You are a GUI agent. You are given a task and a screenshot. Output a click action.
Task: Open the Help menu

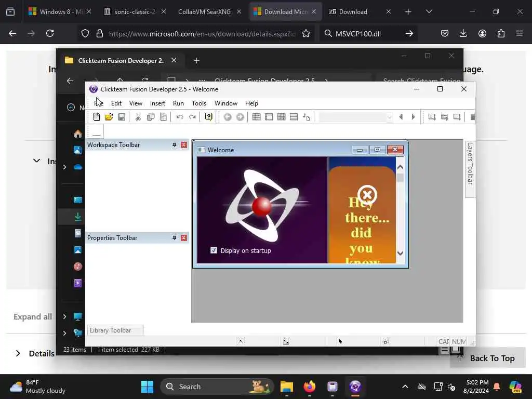(251, 103)
